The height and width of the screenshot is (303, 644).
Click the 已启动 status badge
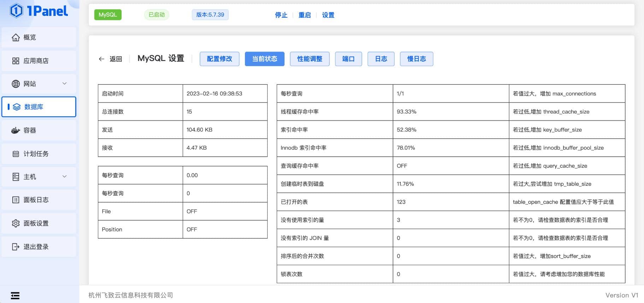coord(157,14)
